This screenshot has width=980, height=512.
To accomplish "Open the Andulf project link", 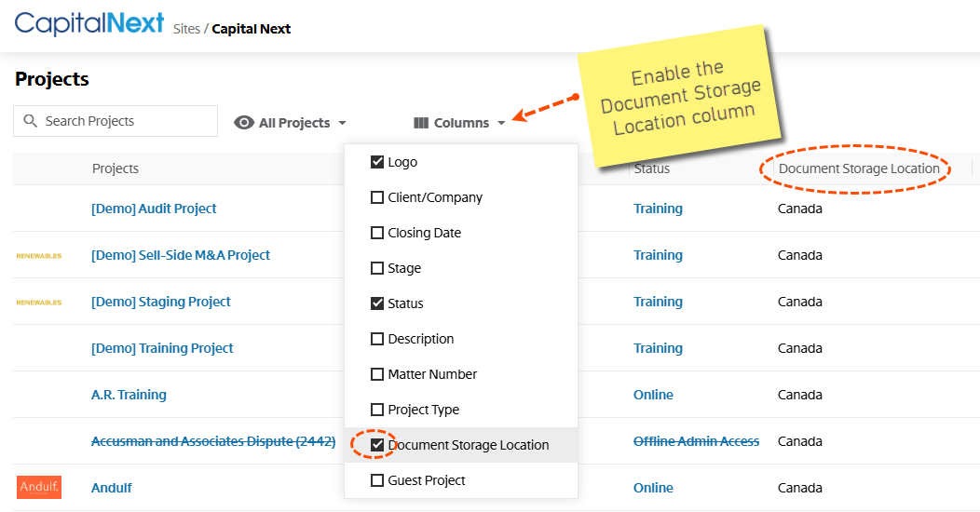I will coord(111,488).
